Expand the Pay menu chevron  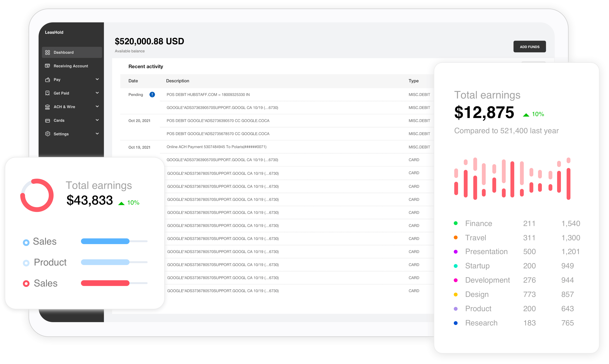point(97,79)
